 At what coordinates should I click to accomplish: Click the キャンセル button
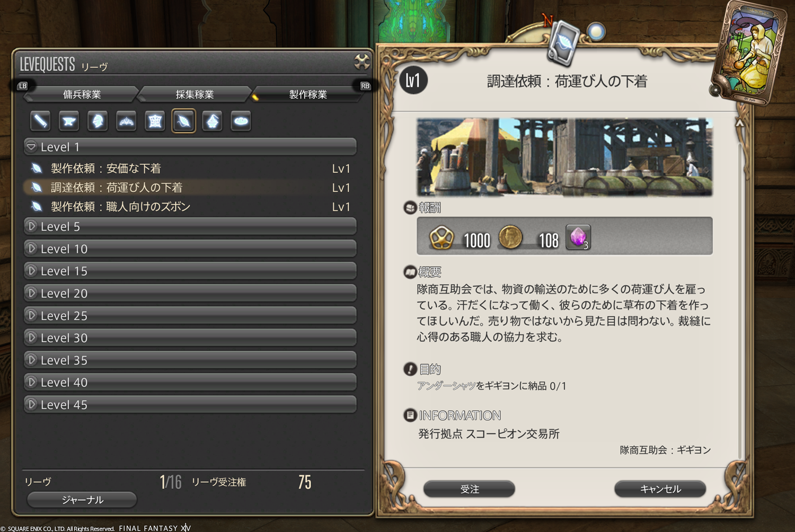tap(660, 489)
